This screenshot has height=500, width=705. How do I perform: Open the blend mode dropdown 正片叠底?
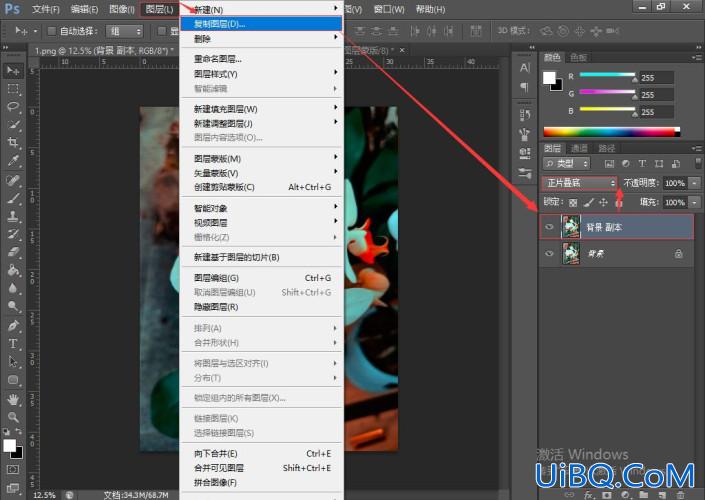(x=580, y=183)
